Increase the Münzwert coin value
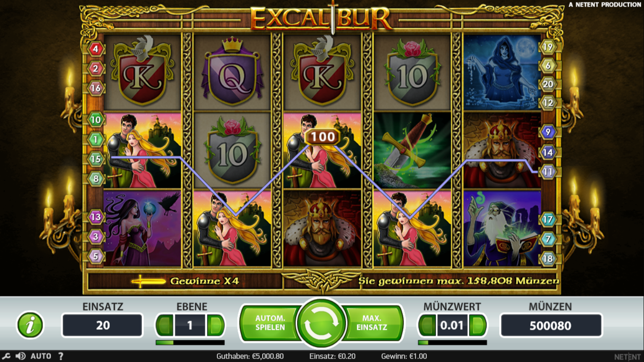Viewport: 644px width, 362px height. pos(477,325)
